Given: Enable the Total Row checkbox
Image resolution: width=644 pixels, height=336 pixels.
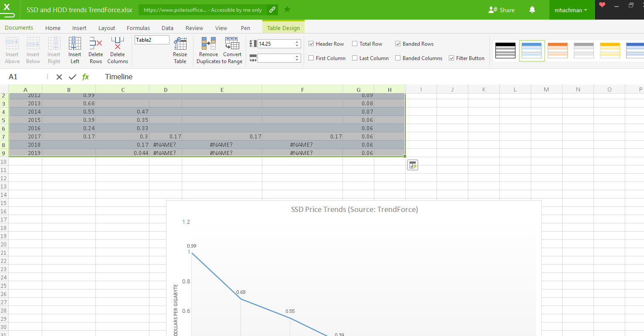Looking at the screenshot, I should pyautogui.click(x=355, y=44).
